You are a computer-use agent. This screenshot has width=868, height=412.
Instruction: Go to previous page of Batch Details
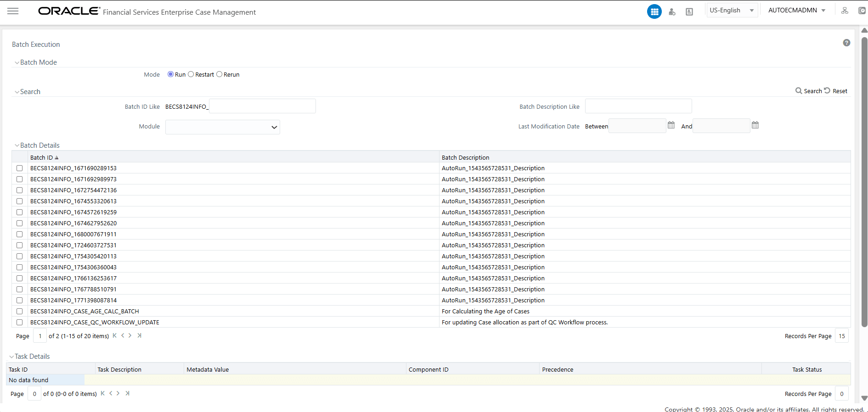(x=123, y=335)
